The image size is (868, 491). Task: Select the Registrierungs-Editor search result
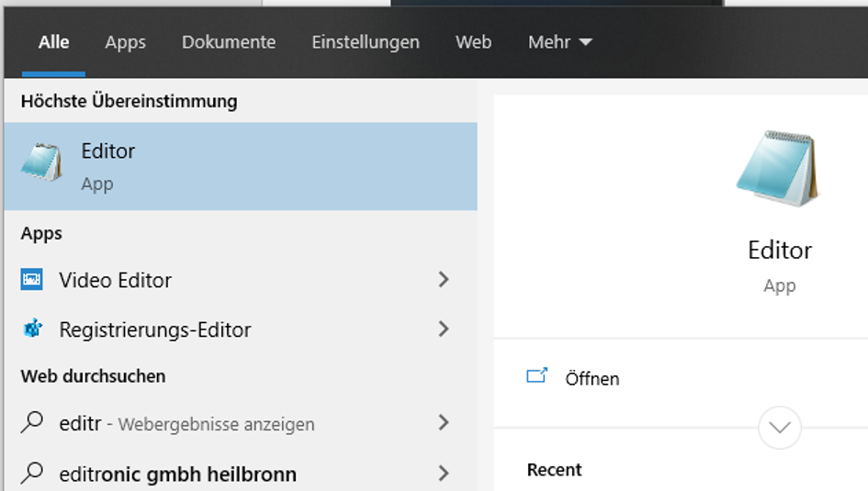[154, 329]
